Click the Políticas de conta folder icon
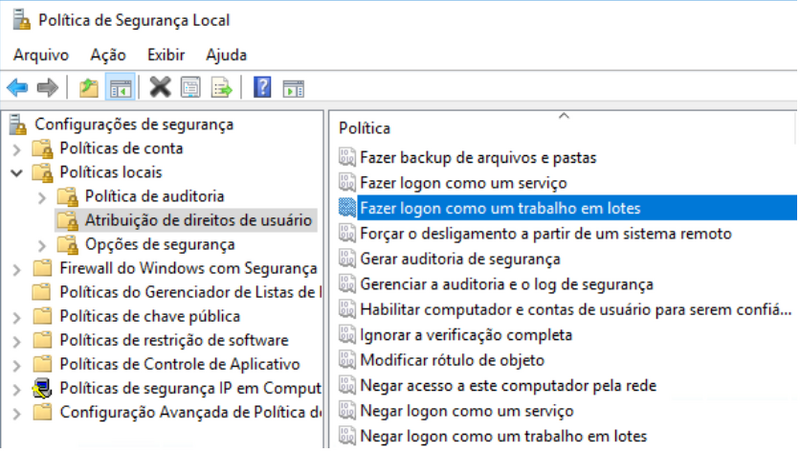Screen dimensions: 800x453 (42, 148)
